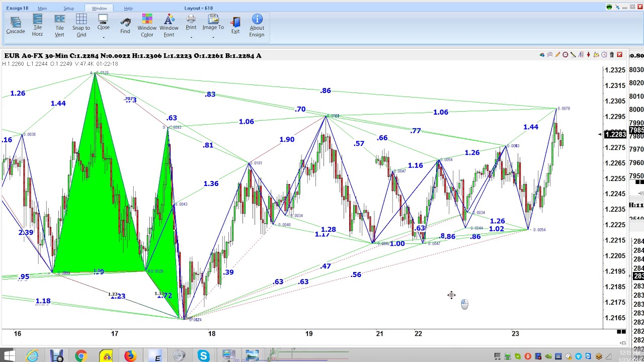This screenshot has width=644, height=362.
Task: Click the 1.2283 current price marker
Action: pyautogui.click(x=615, y=134)
